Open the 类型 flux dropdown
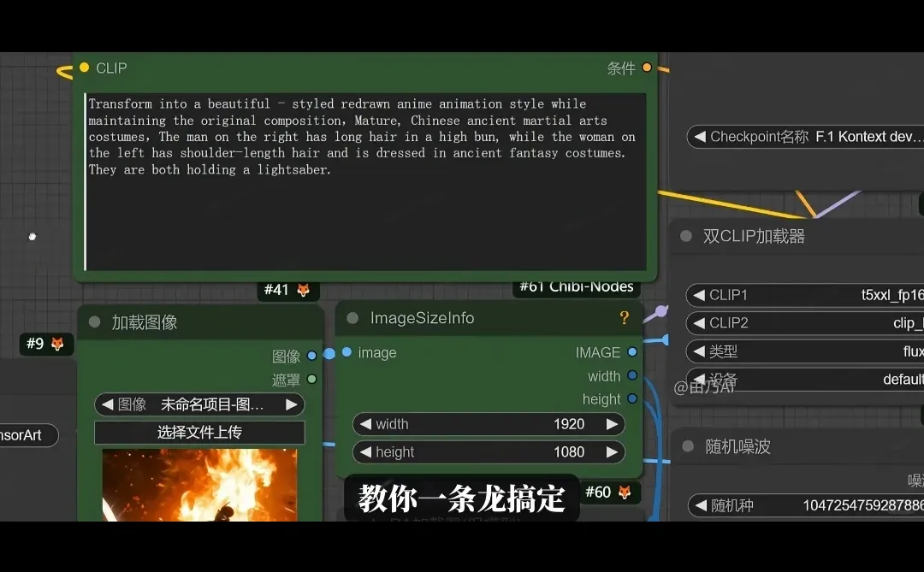This screenshot has height=572, width=924. 806,351
